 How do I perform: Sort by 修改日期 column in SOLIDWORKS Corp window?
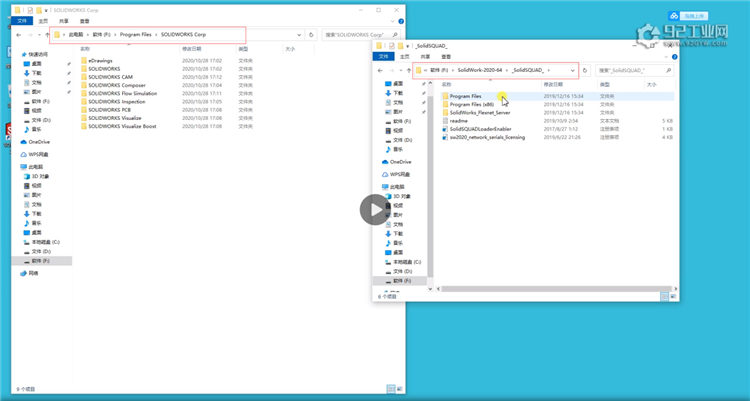(191, 49)
